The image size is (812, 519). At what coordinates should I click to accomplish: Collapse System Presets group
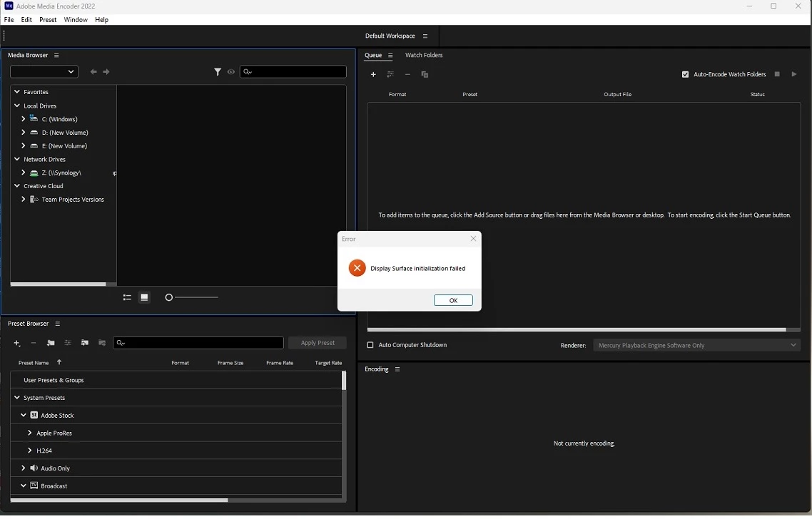point(17,398)
